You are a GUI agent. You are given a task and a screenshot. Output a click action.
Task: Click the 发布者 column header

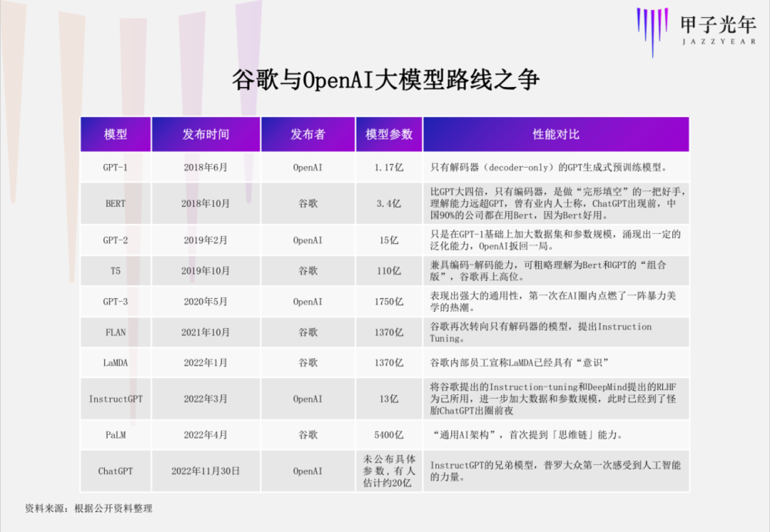307,133
